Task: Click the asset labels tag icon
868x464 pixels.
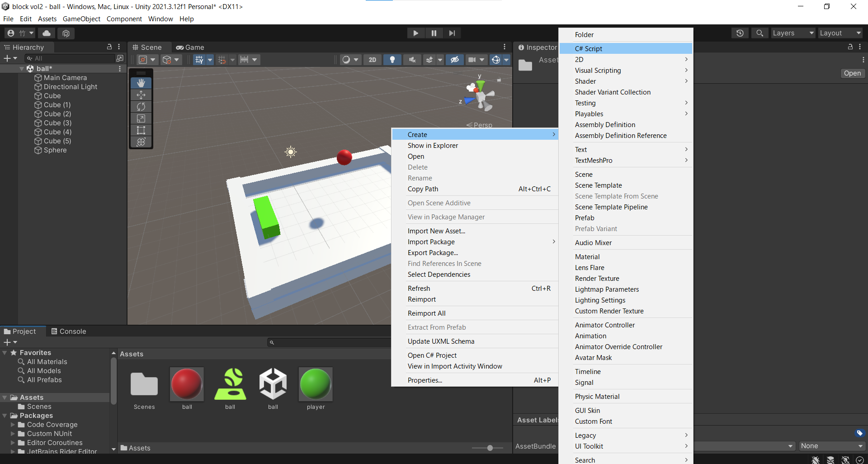Action: click(860, 433)
